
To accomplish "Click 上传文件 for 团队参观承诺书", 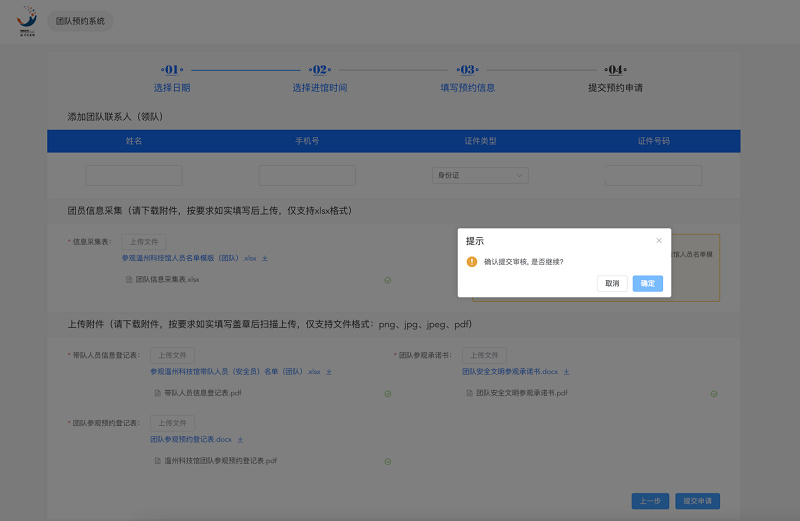I will tap(484, 355).
